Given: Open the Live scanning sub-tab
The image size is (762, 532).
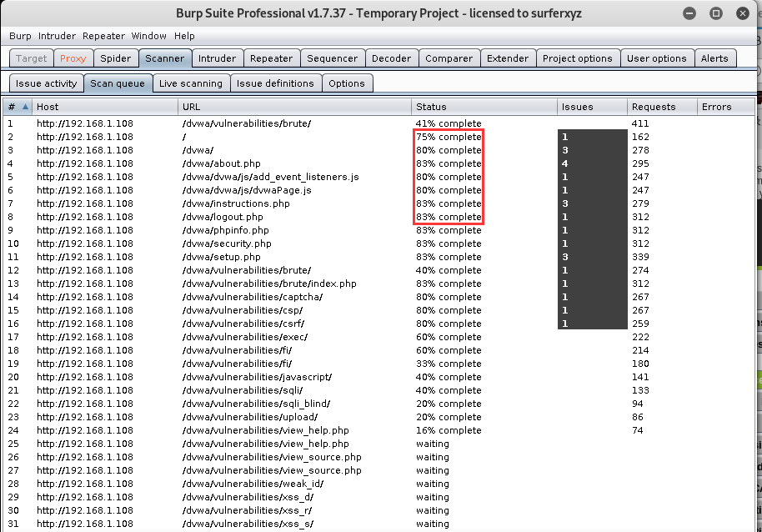Looking at the screenshot, I should coord(190,83).
